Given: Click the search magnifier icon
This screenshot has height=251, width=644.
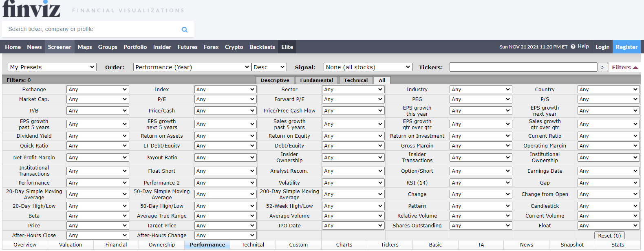Looking at the screenshot, I should click(185, 29).
